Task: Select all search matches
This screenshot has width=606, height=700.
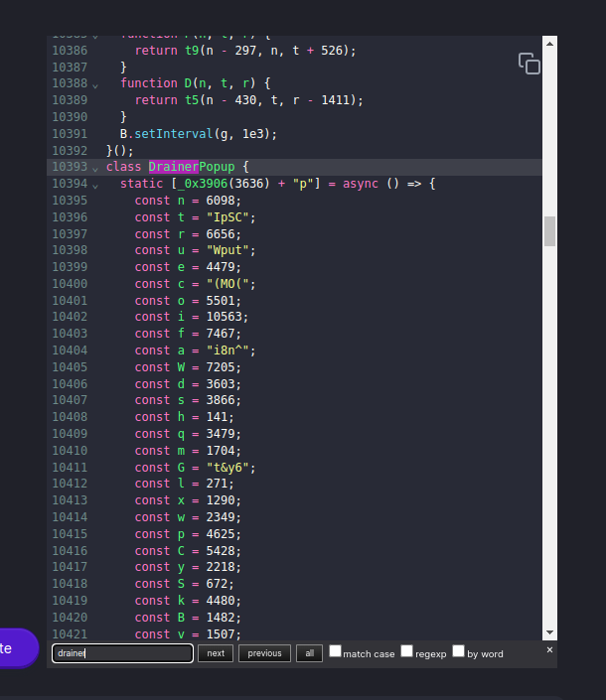Action: [310, 653]
